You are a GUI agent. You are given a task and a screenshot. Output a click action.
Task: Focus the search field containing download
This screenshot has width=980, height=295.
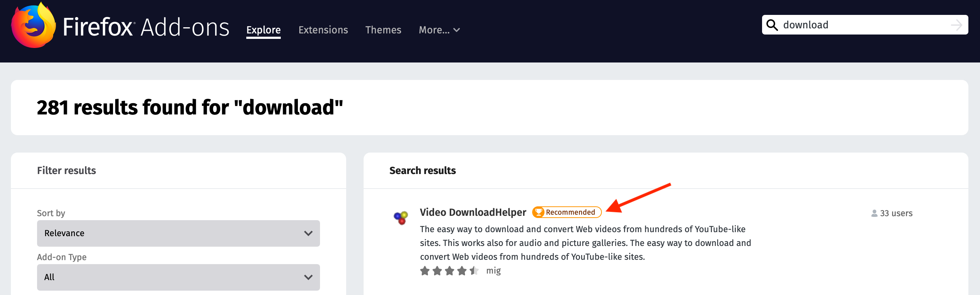tap(865, 25)
